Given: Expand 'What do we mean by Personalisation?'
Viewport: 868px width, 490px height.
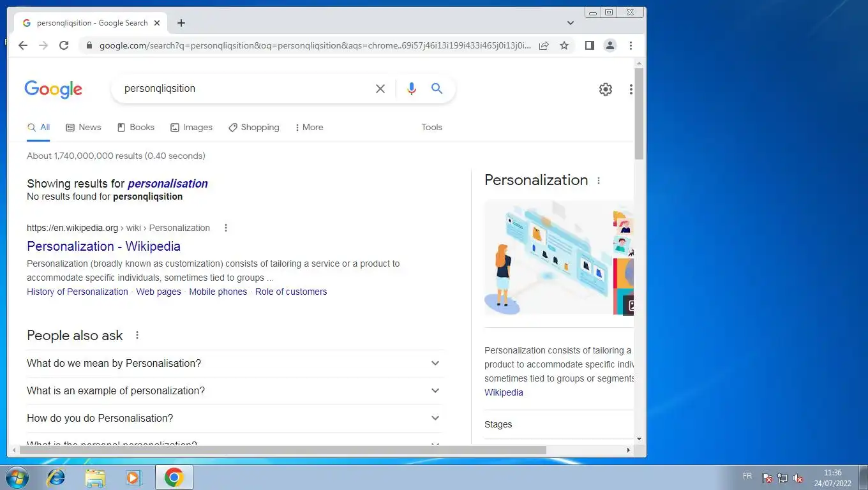Looking at the screenshot, I should coord(235,363).
